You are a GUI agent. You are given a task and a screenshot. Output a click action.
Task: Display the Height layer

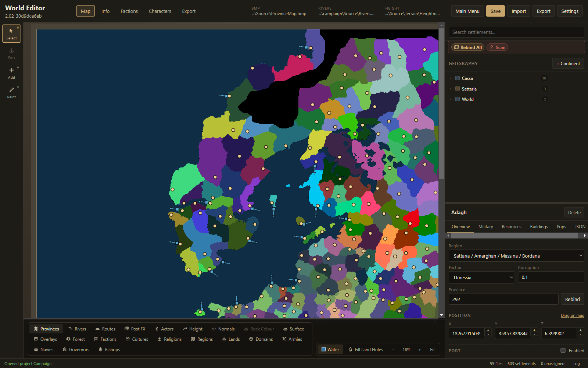coord(193,329)
